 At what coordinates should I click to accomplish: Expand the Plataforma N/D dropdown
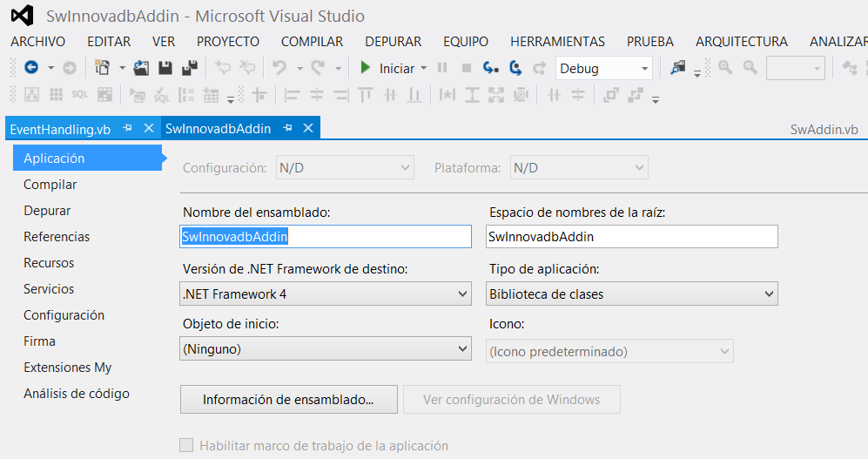point(579,167)
